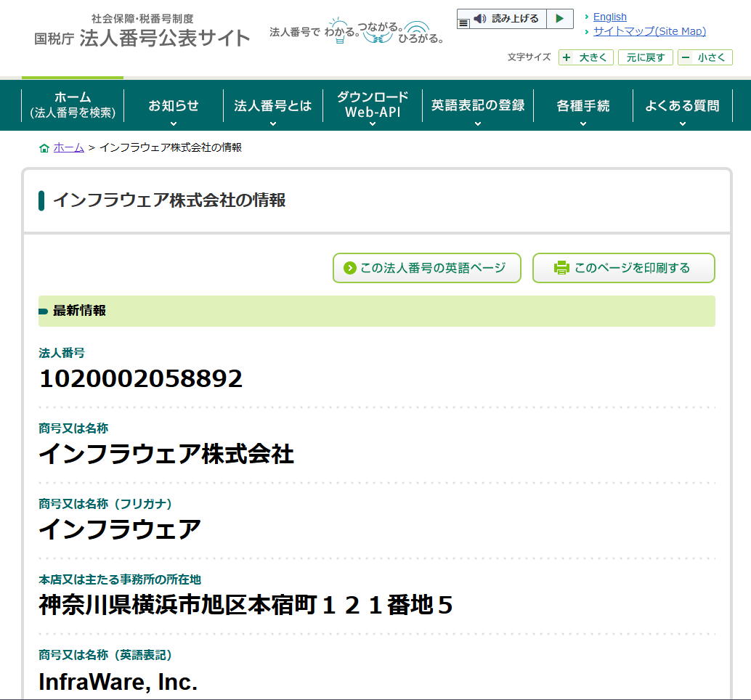This screenshot has width=751, height=700.
Task: Expand the 各種手続 menu
Action: [x=583, y=106]
